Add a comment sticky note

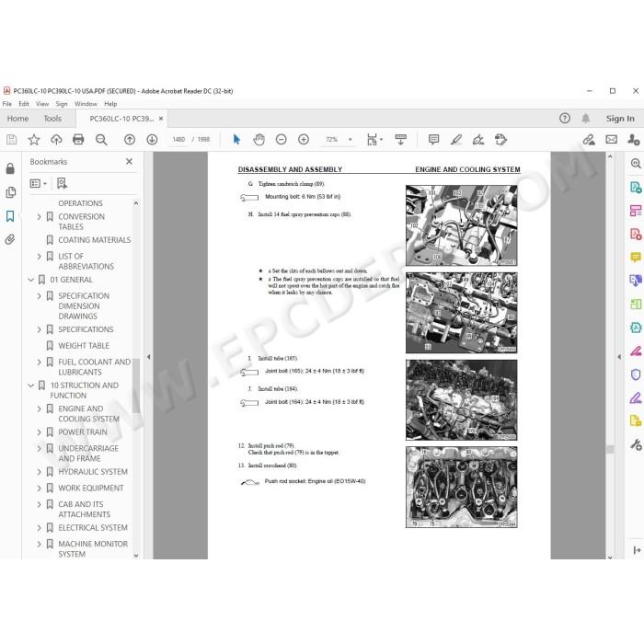pos(433,140)
